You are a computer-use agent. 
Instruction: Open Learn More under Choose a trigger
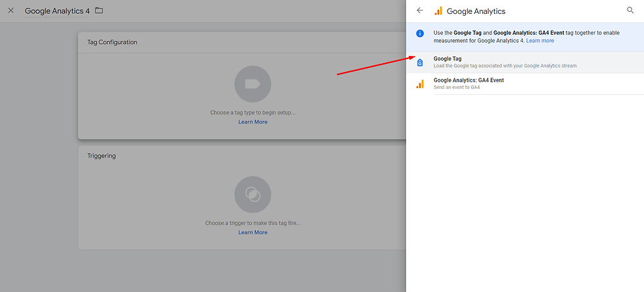pyautogui.click(x=252, y=232)
